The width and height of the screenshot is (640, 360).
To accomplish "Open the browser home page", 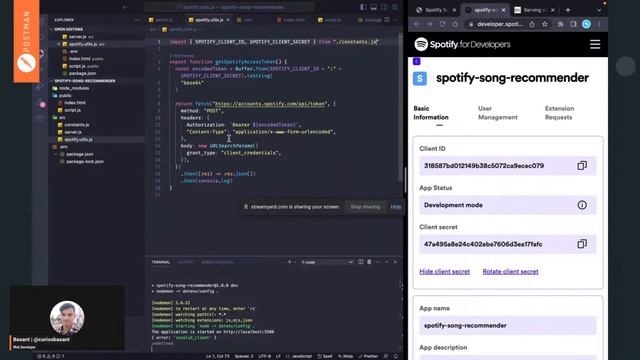I will pyautogui.click(x=455, y=24).
